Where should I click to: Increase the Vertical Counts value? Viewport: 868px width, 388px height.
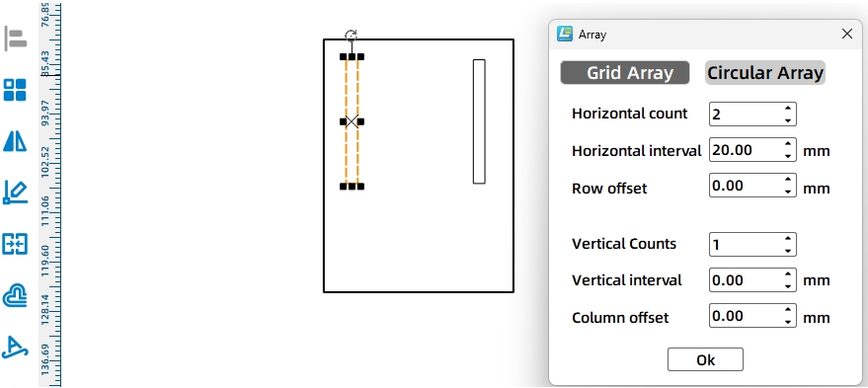pos(788,239)
